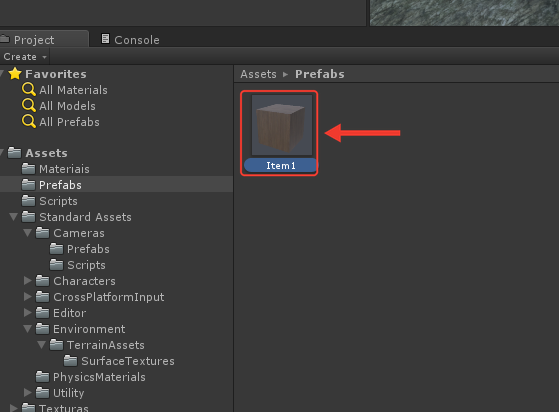Expand the Utility folder
Screen dimensions: 559x412
click(27, 392)
